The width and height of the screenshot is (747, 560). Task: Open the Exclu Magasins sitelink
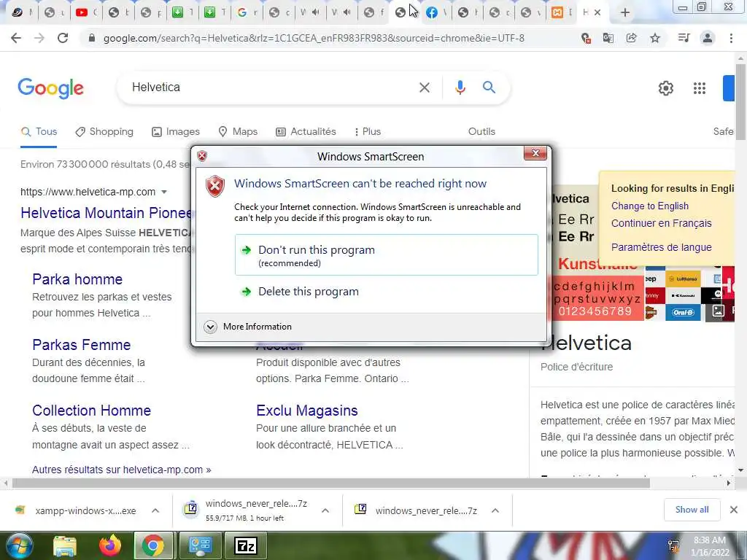[x=307, y=411]
